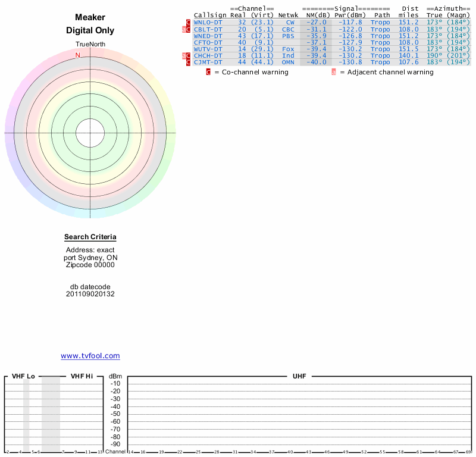Click the -39.4 value in WUTV-DT row
The image size is (476, 457).
click(x=317, y=49)
